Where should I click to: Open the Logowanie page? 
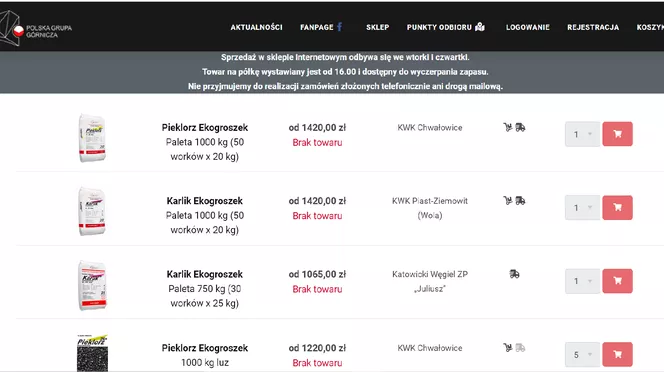[x=528, y=27]
